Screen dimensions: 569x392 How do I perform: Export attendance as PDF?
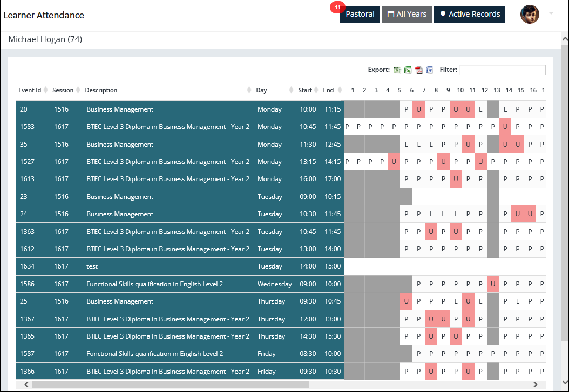[419, 70]
